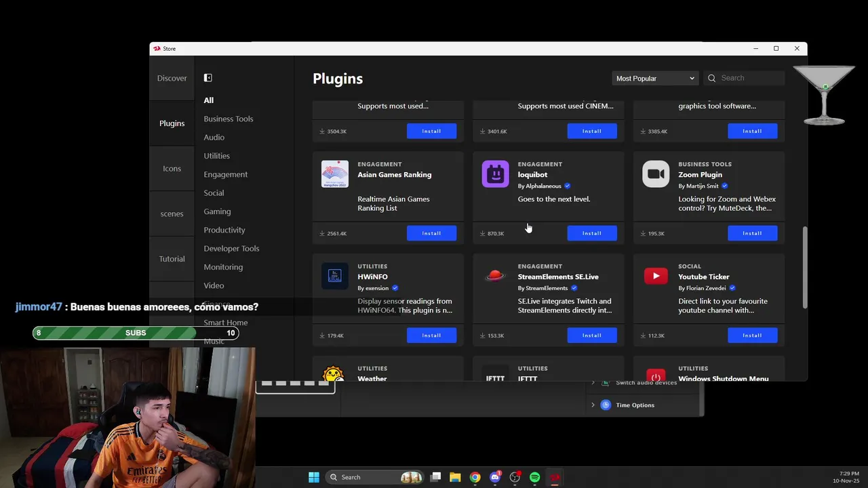Open the Asian Games Ranking plugin icon
The height and width of the screenshot is (488, 868).
pyautogui.click(x=334, y=174)
